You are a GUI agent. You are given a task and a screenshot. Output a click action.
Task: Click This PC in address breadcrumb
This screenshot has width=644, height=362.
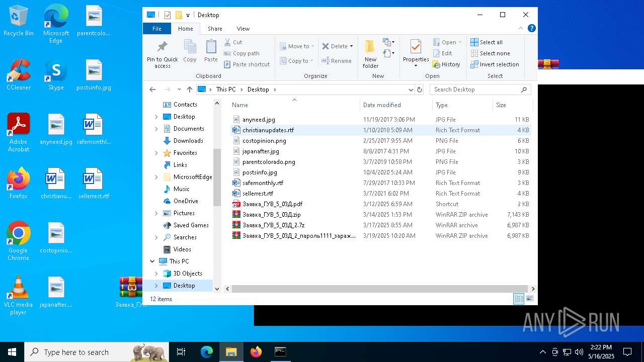click(x=226, y=89)
